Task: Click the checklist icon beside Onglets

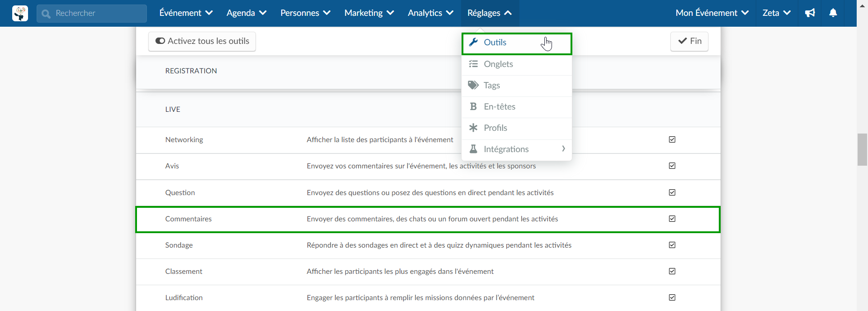Action: [x=473, y=64]
